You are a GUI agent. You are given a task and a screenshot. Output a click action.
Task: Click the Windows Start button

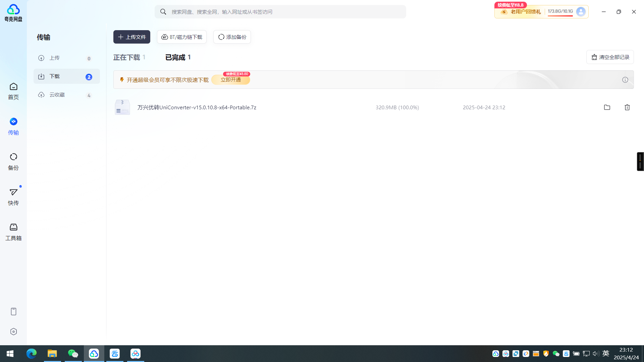tap(10, 354)
